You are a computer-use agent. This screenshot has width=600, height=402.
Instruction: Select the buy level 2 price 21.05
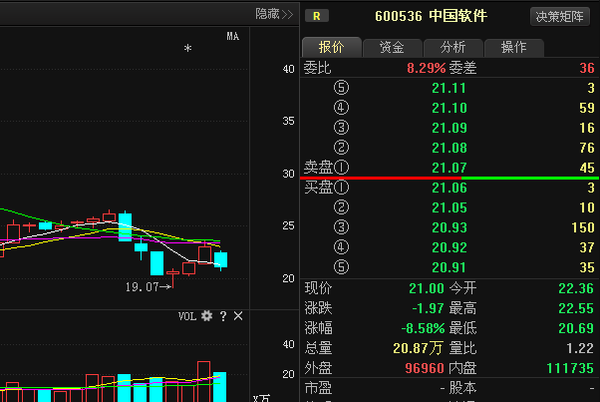point(449,208)
